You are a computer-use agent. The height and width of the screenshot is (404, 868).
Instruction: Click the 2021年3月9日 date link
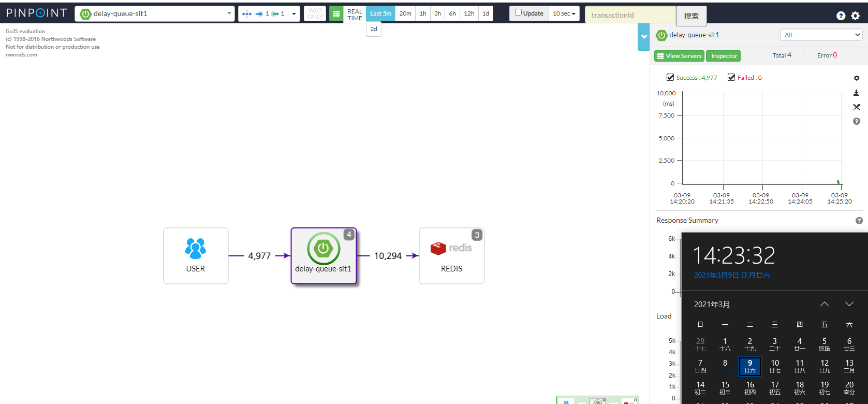pos(732,275)
